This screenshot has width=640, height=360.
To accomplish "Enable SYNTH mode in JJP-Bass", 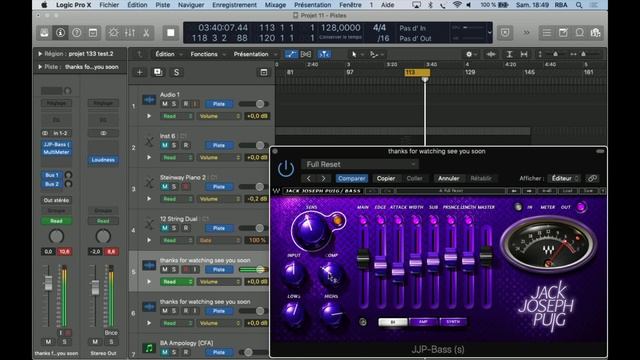I will [453, 322].
